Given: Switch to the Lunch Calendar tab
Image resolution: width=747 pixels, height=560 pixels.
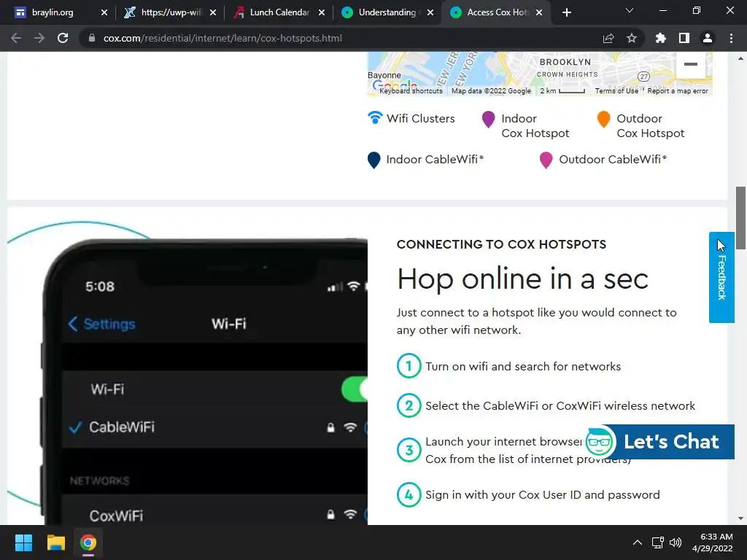Looking at the screenshot, I should (x=279, y=12).
